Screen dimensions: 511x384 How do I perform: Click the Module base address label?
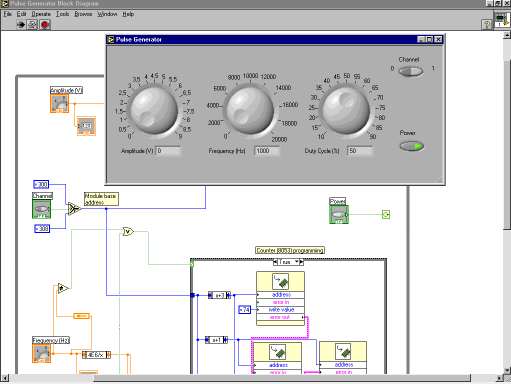(101, 199)
